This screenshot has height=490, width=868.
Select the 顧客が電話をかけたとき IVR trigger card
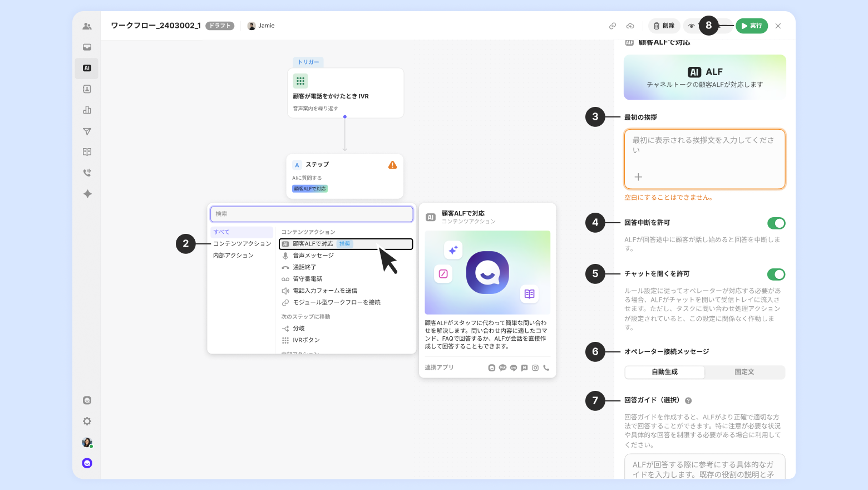click(x=346, y=93)
